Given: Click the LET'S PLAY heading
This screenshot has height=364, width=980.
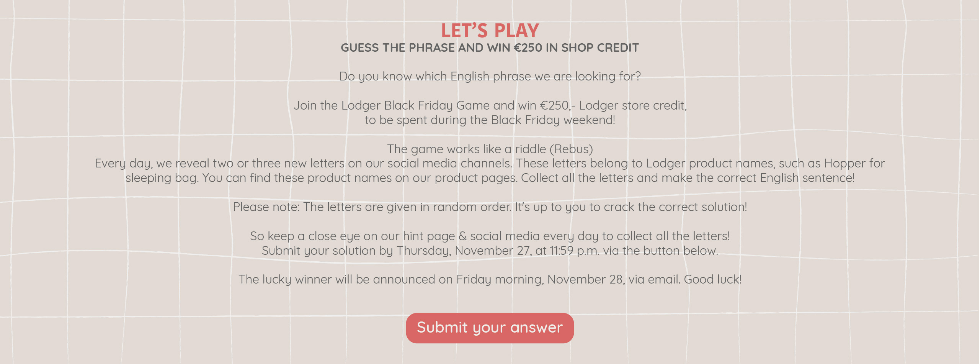Looking at the screenshot, I should 490,31.
